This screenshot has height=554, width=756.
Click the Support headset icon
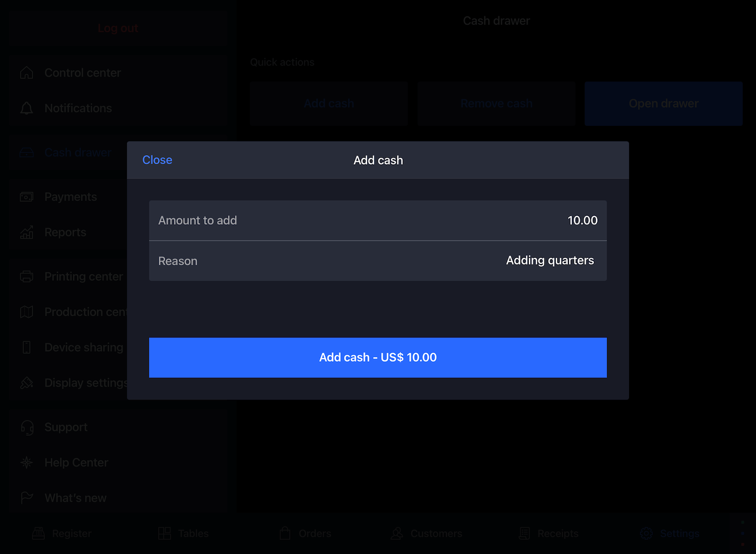click(26, 427)
